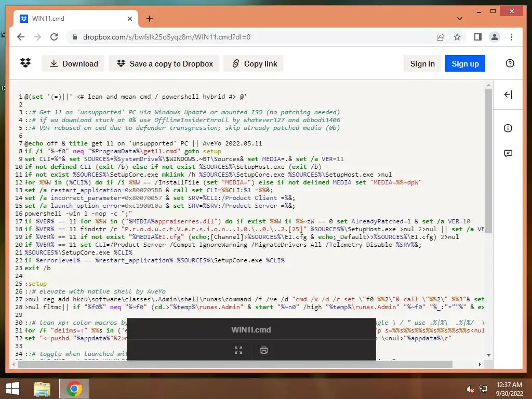532x399 pixels.
Task: Click line 26 'elevate with native shell' comment
Action: pos(95,291)
